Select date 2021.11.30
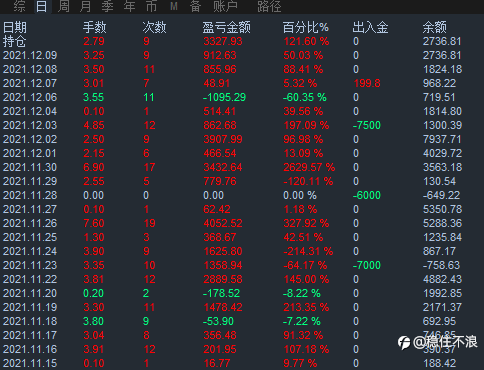The width and height of the screenshot is (484, 370). pos(30,167)
